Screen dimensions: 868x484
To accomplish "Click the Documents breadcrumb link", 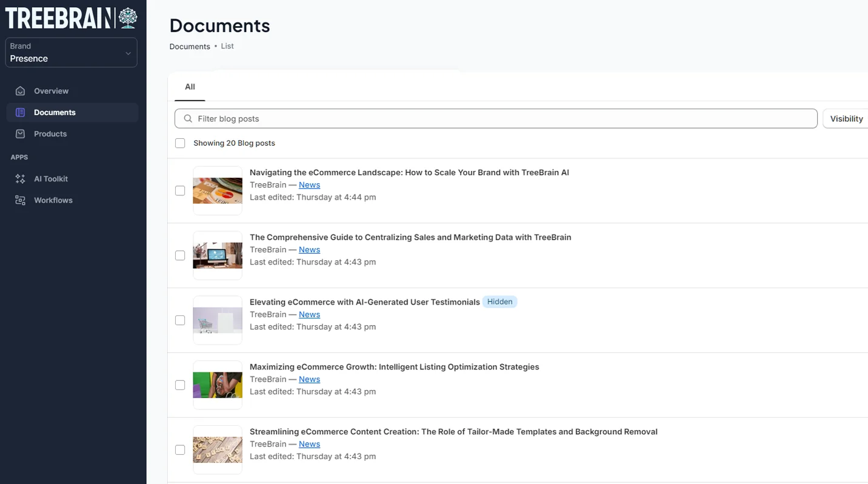I will pos(189,46).
